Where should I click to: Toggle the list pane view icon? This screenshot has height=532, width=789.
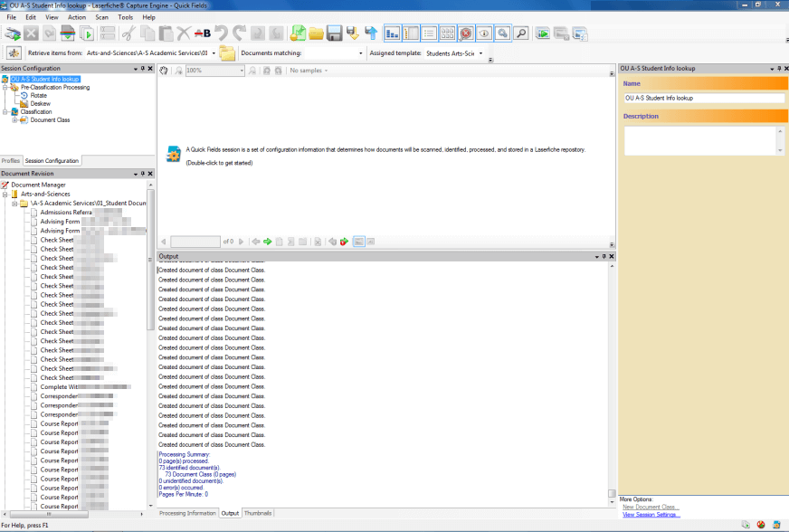pos(429,33)
